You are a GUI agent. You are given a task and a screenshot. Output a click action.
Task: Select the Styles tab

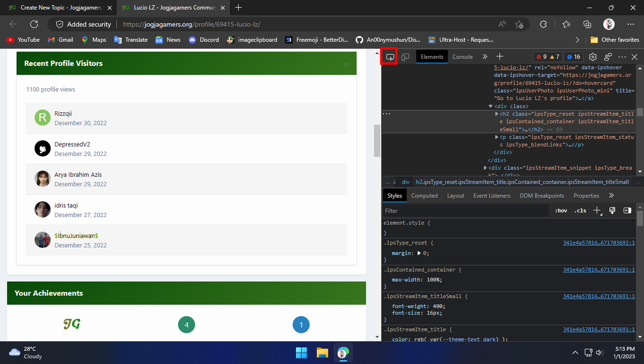[394, 195]
